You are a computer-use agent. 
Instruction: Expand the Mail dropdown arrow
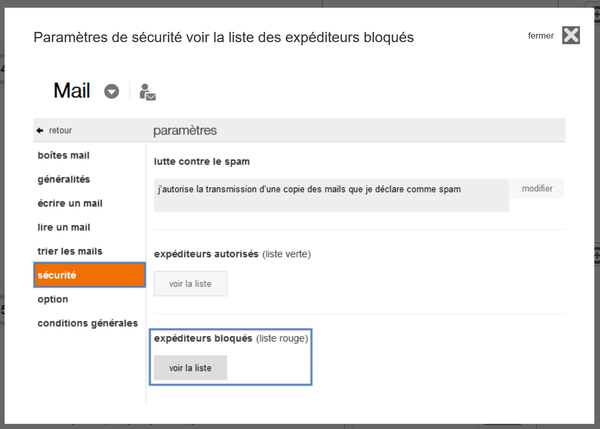112,91
